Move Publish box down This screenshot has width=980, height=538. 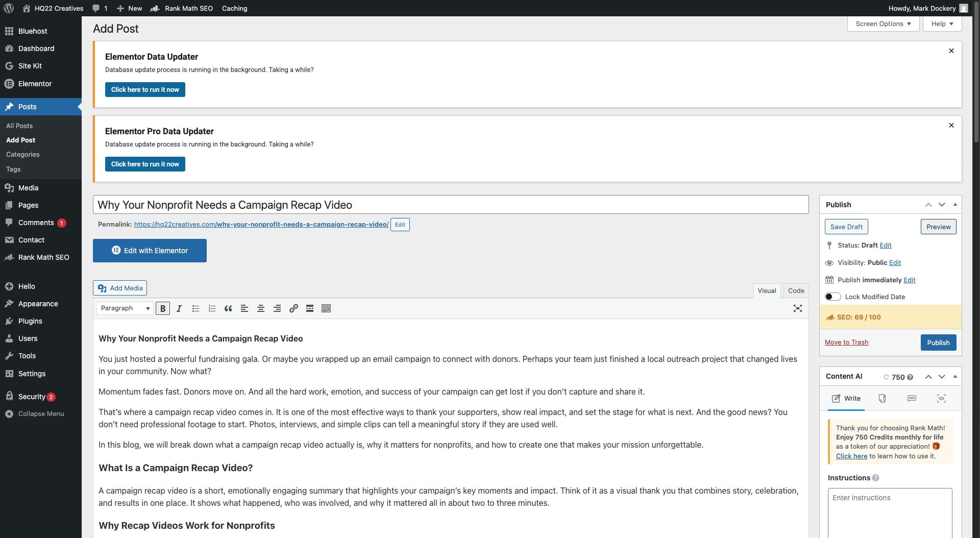coord(942,205)
